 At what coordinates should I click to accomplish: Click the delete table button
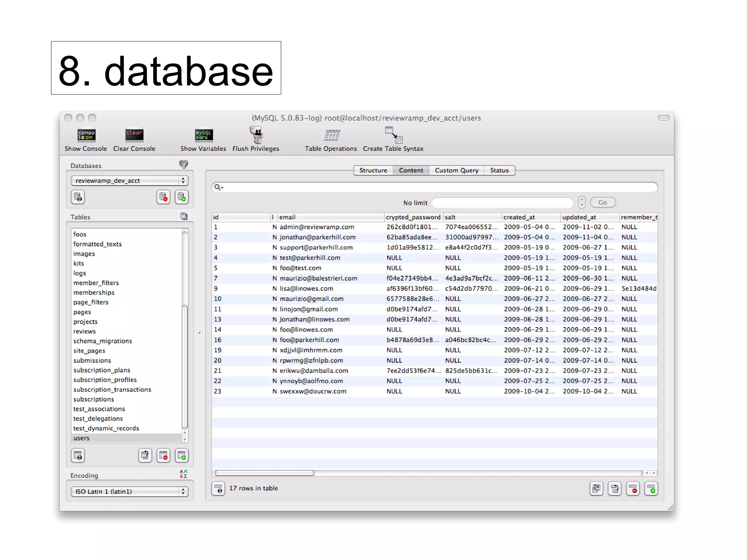[x=163, y=455]
